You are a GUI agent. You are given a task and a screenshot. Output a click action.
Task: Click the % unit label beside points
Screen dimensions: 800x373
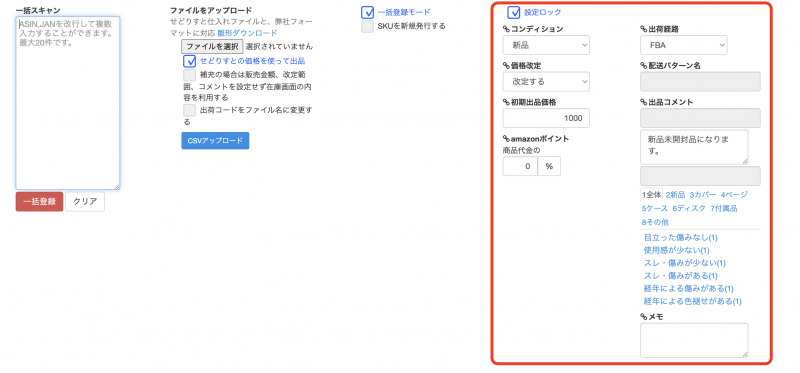[549, 166]
